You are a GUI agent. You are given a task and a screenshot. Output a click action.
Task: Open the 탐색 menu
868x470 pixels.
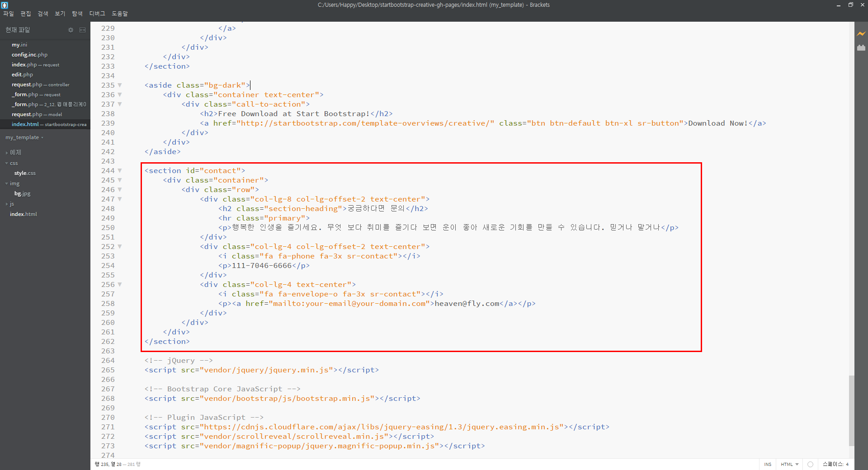tap(77, 14)
